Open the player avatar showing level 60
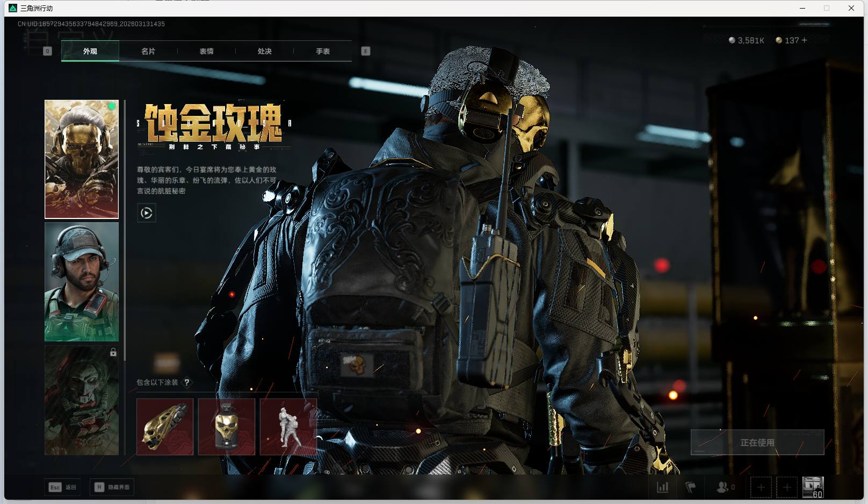 point(813,487)
